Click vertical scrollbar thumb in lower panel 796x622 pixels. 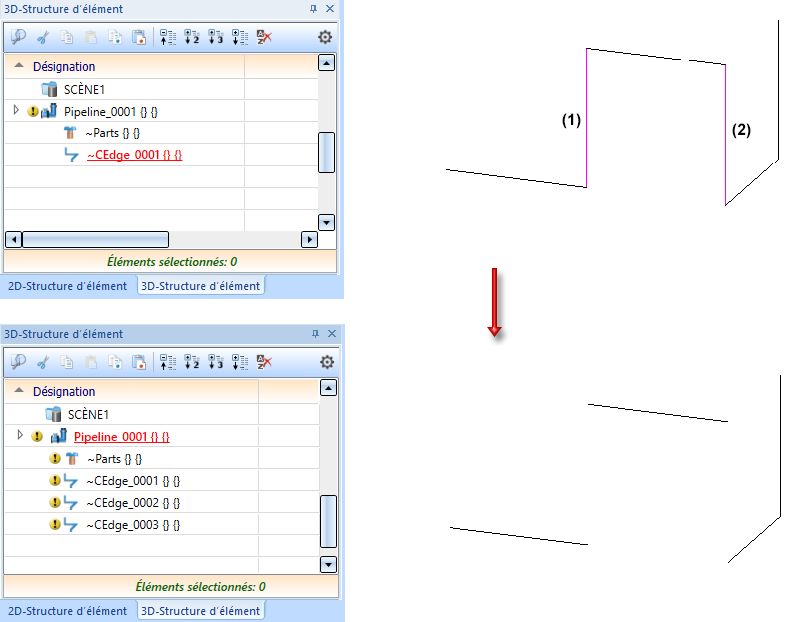point(328,521)
